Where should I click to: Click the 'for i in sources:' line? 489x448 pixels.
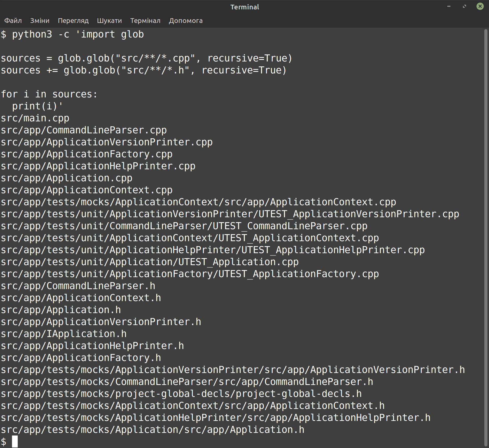(50, 94)
